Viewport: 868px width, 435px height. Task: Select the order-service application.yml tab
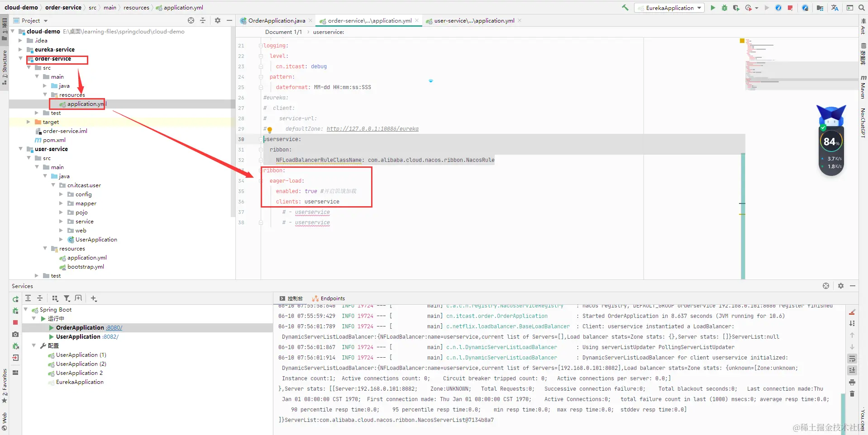tap(369, 20)
